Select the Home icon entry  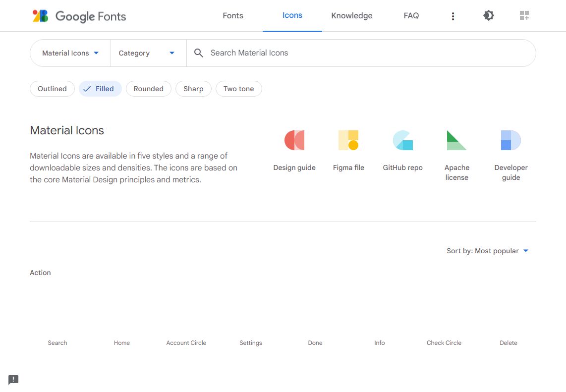122,343
